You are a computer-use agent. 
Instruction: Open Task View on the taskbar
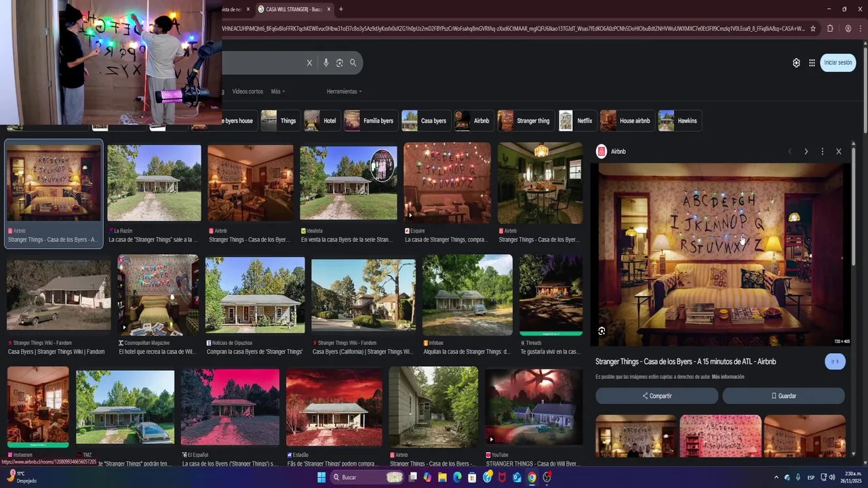[412, 477]
